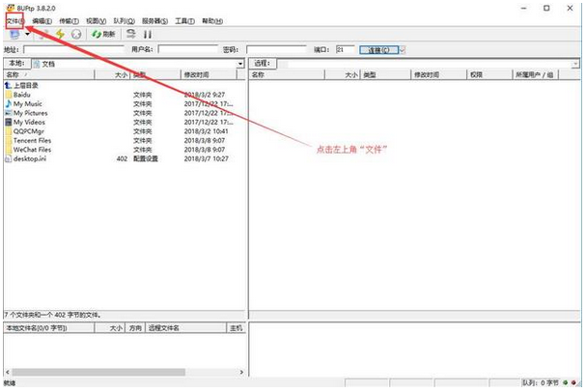Click the green status indicator light
The image size is (587, 392).
click(566, 382)
